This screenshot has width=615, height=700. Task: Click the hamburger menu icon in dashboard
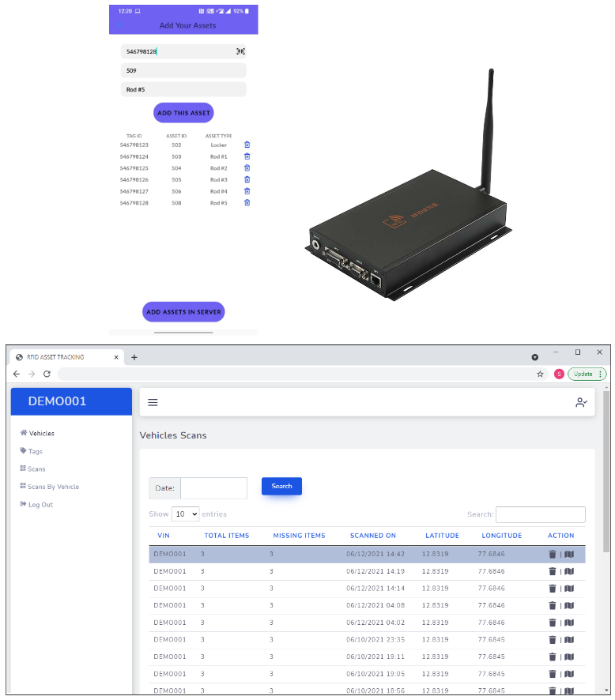(x=153, y=402)
